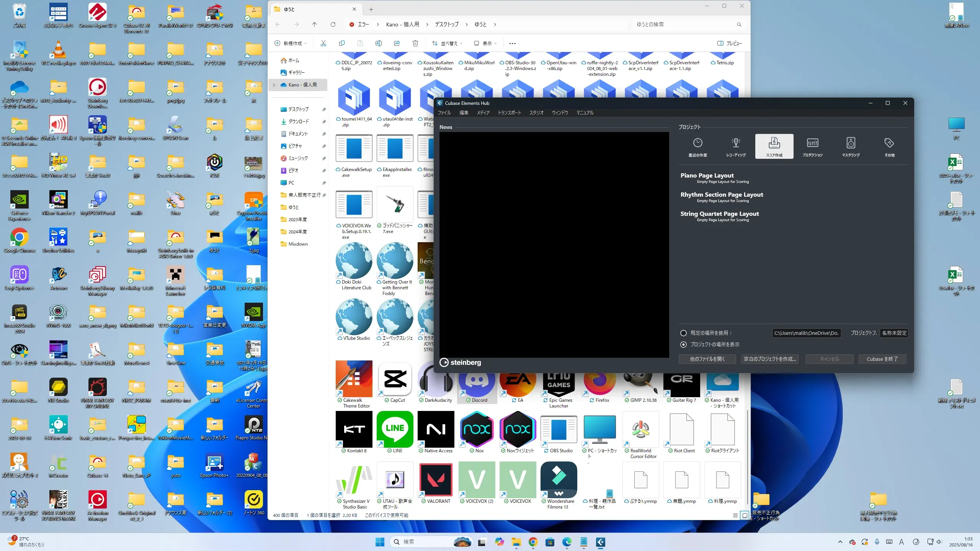Viewport: 980px width, 551px height.
Task: Click the Cut scissors icon in Explorer toolbar
Action: (323, 43)
